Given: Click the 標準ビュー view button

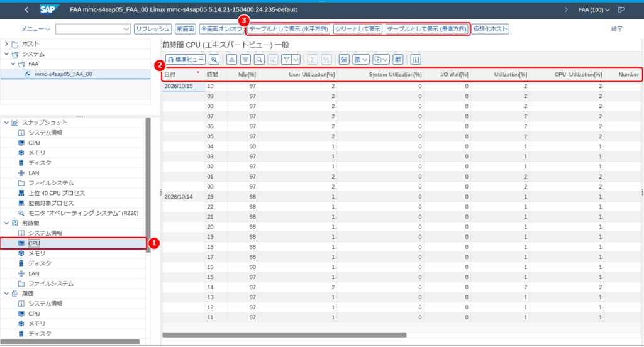Looking at the screenshot, I should click(x=186, y=60).
